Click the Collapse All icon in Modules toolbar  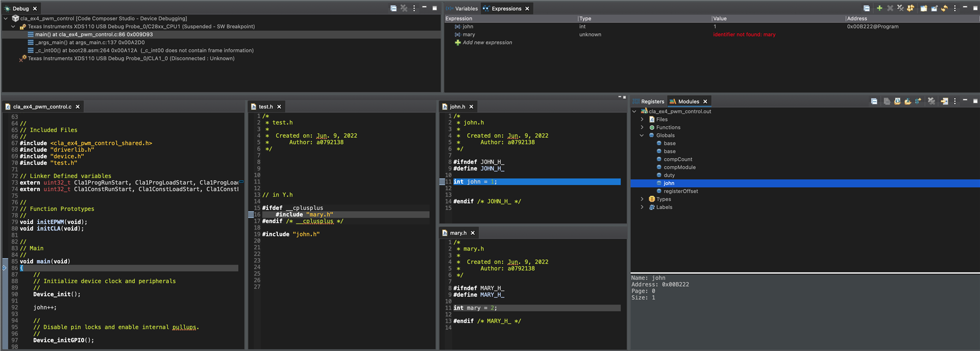[874, 101]
